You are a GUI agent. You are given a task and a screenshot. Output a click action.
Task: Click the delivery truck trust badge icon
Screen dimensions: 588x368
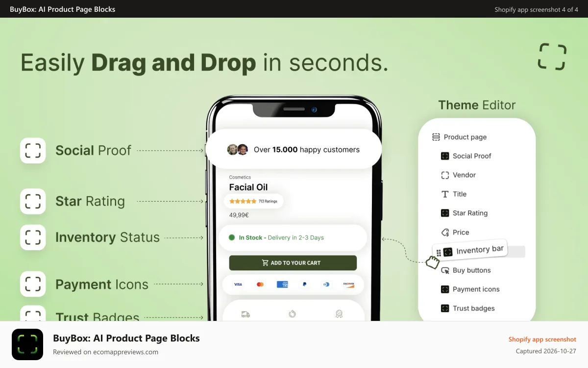click(245, 314)
